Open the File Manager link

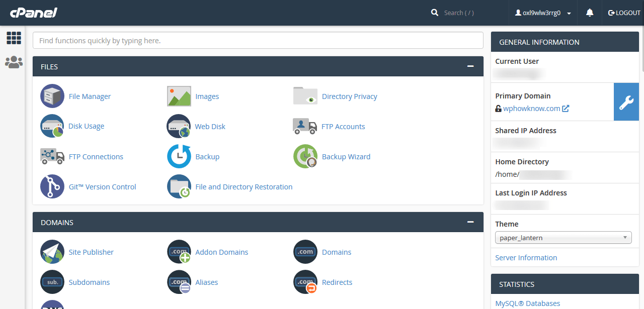90,96
